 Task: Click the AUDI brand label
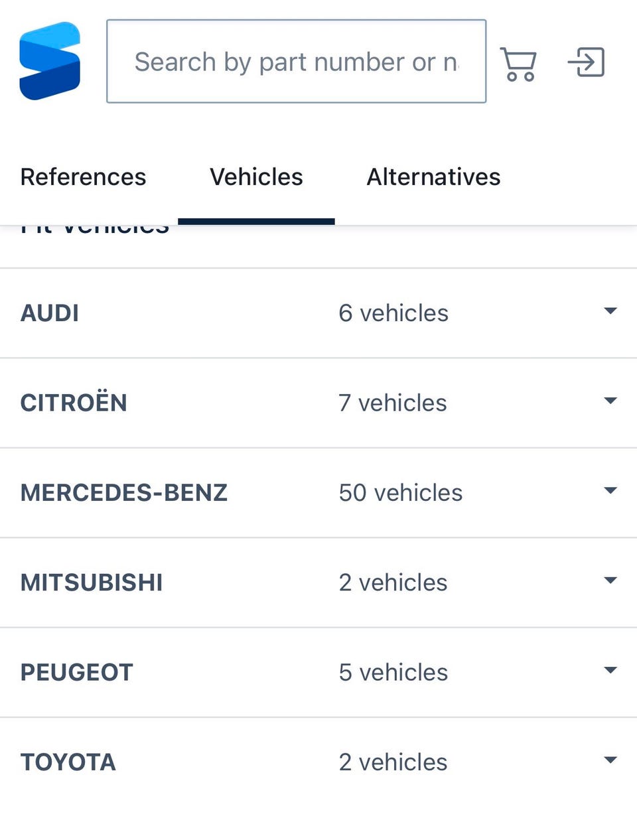pos(50,313)
